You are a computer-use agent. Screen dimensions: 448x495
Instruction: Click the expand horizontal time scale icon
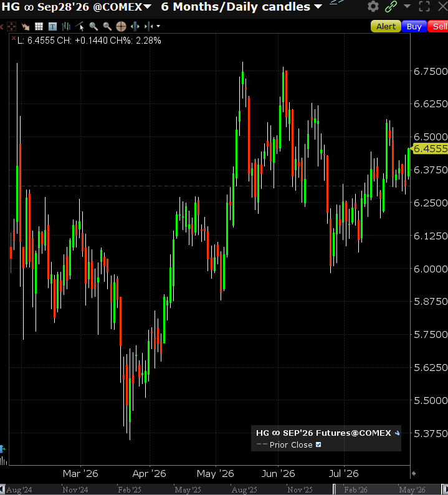(x=135, y=27)
